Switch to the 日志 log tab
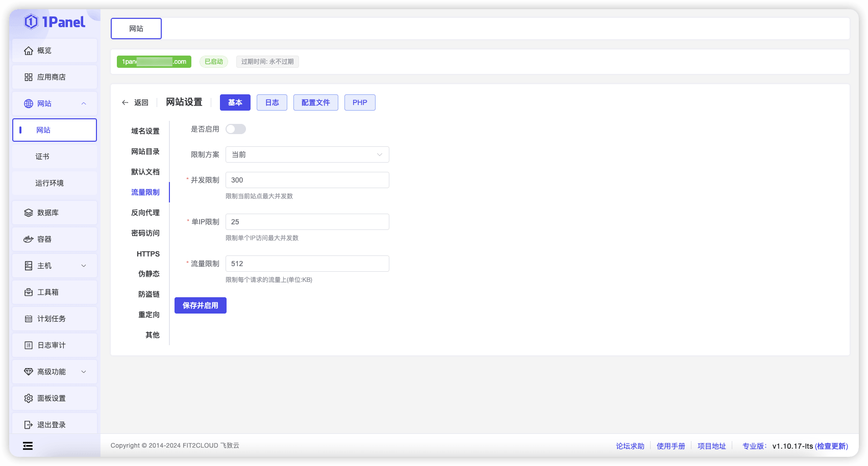This screenshot has width=868, height=466. pos(271,102)
